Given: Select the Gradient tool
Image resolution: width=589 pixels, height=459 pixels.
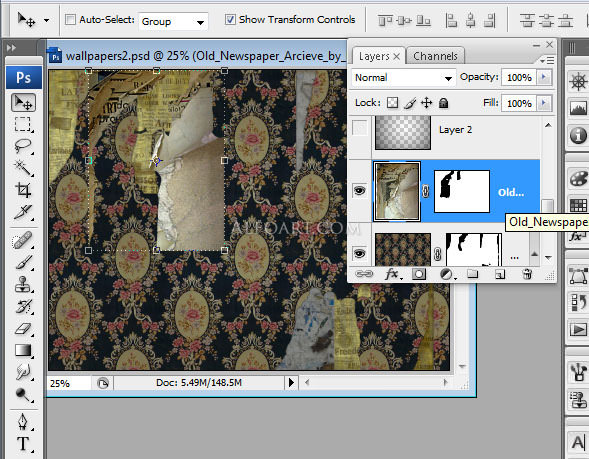Looking at the screenshot, I should [x=23, y=350].
